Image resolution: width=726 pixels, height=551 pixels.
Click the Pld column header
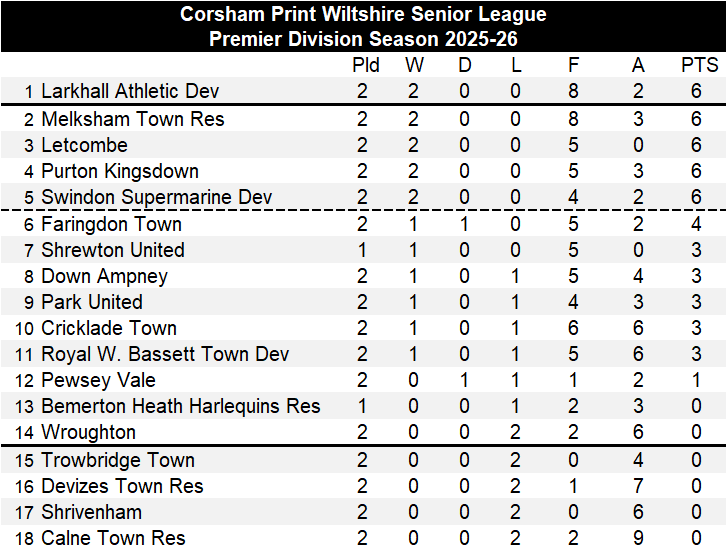[366, 66]
